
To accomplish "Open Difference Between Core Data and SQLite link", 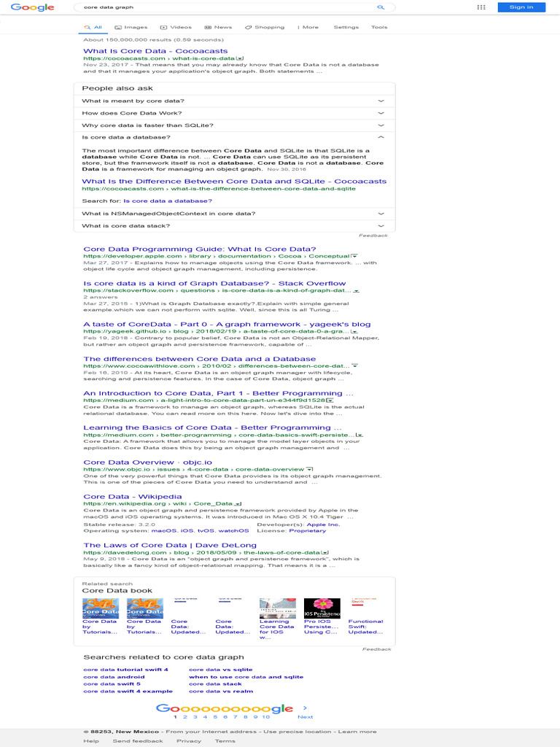I will [x=234, y=182].
